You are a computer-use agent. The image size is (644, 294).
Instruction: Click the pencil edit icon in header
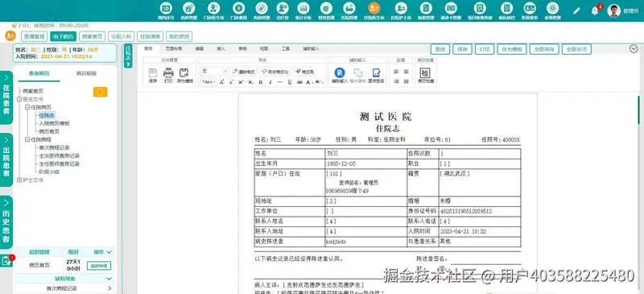tap(576, 11)
